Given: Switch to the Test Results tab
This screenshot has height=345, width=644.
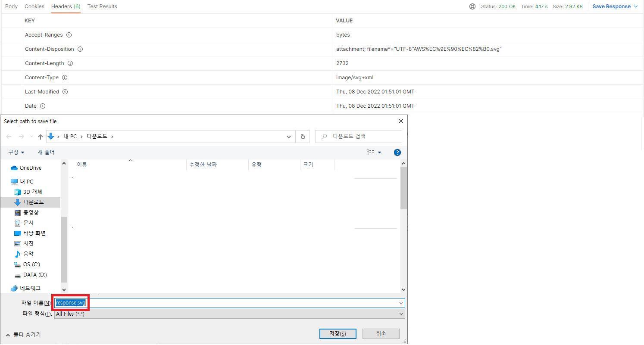Looking at the screenshot, I should tap(102, 6).
